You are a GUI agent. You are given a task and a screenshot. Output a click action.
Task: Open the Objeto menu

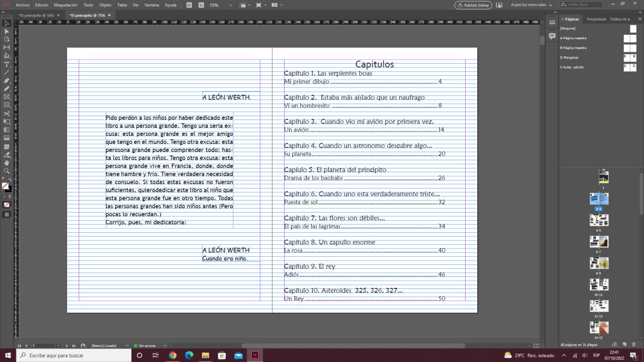105,5
